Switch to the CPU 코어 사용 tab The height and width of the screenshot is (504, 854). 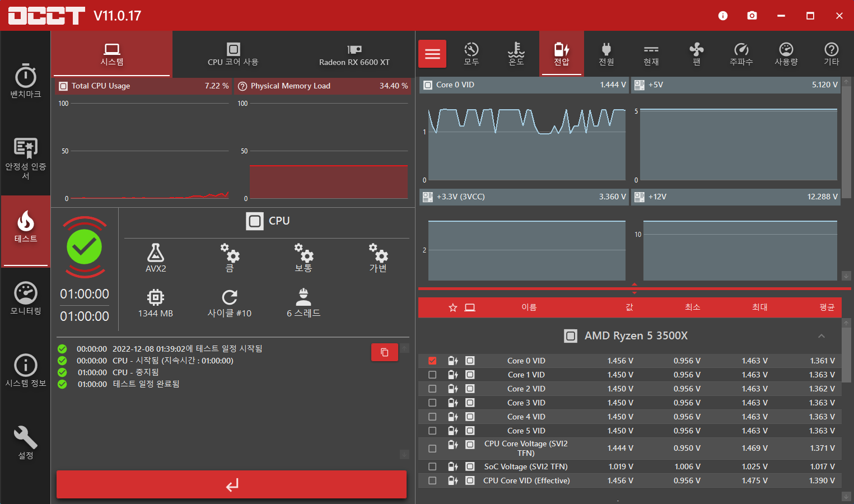(x=233, y=54)
